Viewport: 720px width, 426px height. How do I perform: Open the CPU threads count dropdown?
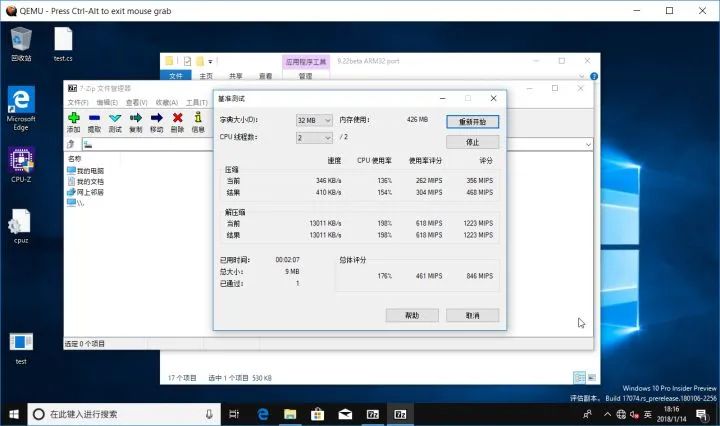pyautogui.click(x=314, y=138)
